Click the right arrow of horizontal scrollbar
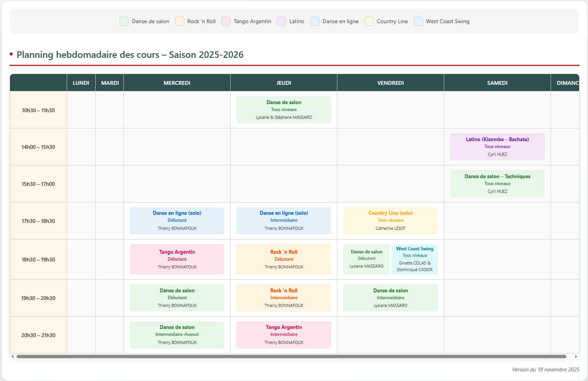This screenshot has width=588, height=381. click(x=576, y=357)
